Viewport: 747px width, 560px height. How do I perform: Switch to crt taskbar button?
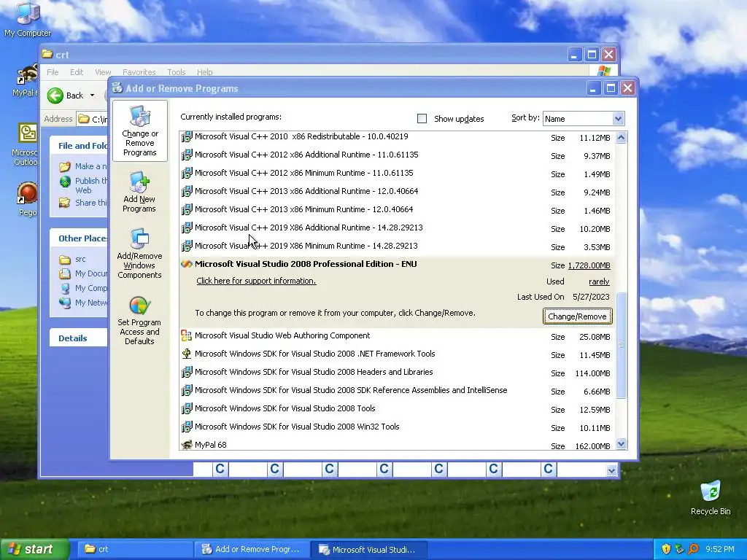[x=134, y=549]
